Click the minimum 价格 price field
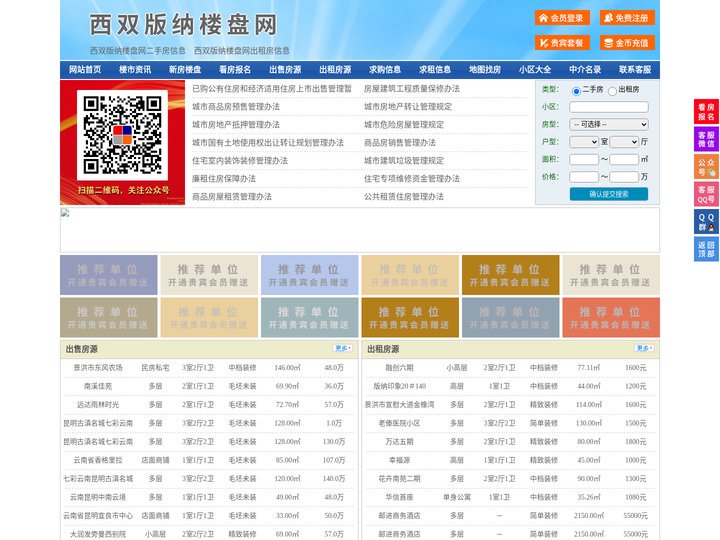Screen dimensions: 720x540 click(x=584, y=177)
